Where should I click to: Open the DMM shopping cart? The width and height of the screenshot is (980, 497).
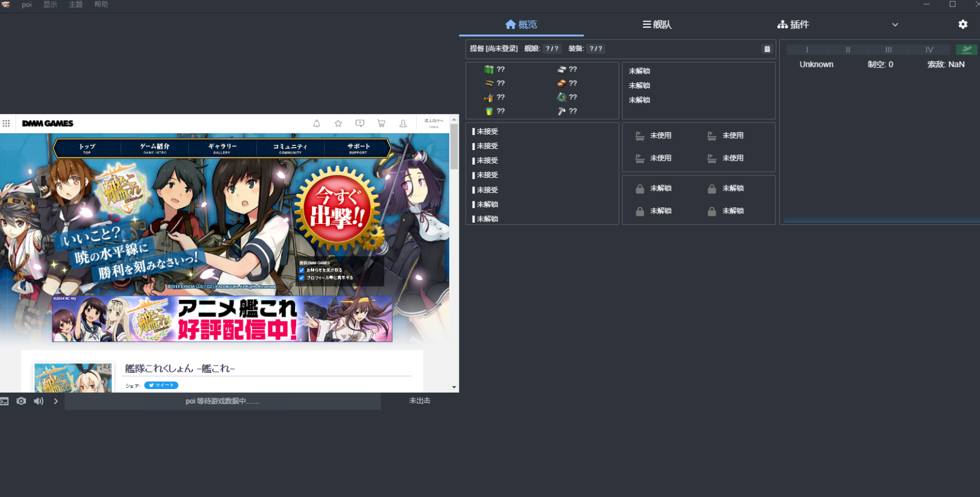pyautogui.click(x=381, y=123)
